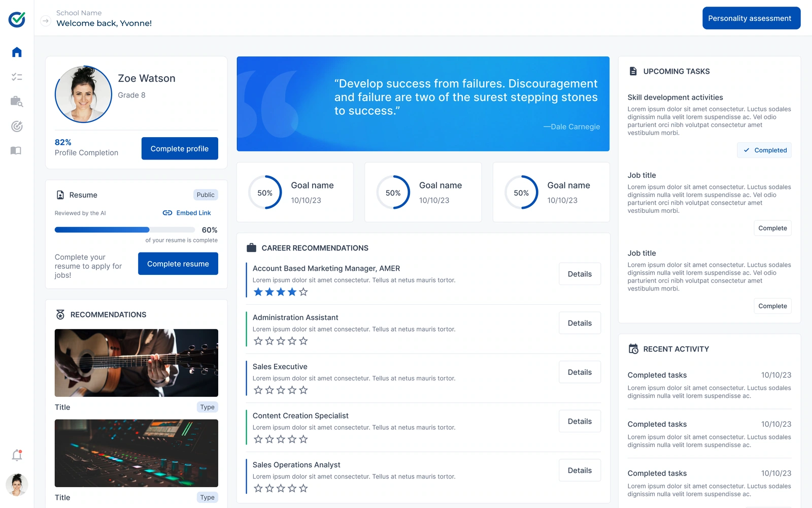Open Details for Content Creation Specialist
The height and width of the screenshot is (508, 812).
[580, 421]
